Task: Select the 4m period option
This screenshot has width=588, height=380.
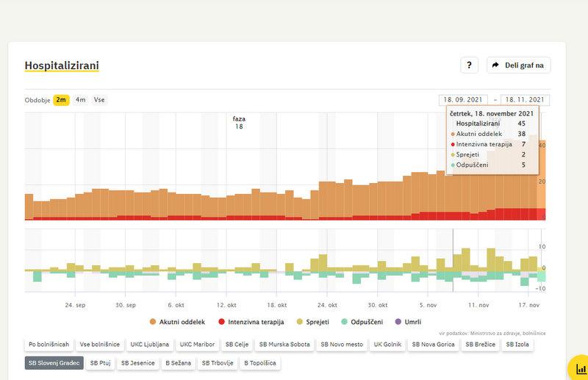Action: [x=80, y=100]
